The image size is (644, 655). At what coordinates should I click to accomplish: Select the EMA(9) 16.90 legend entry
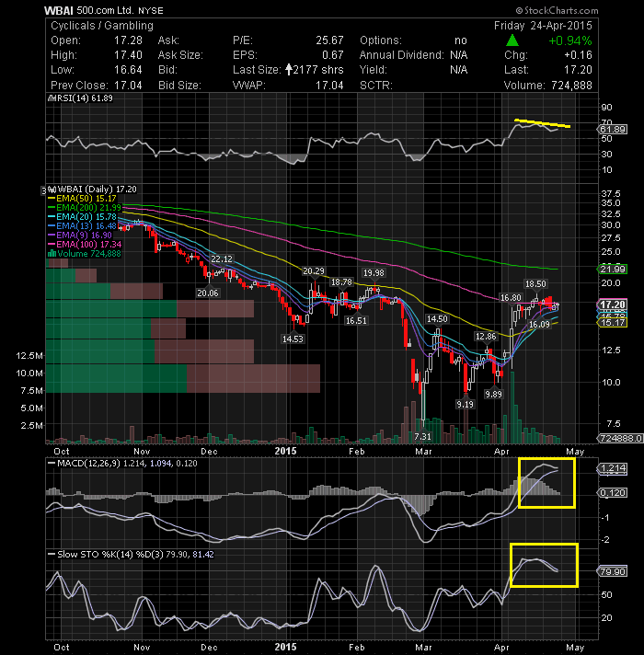click(80, 236)
